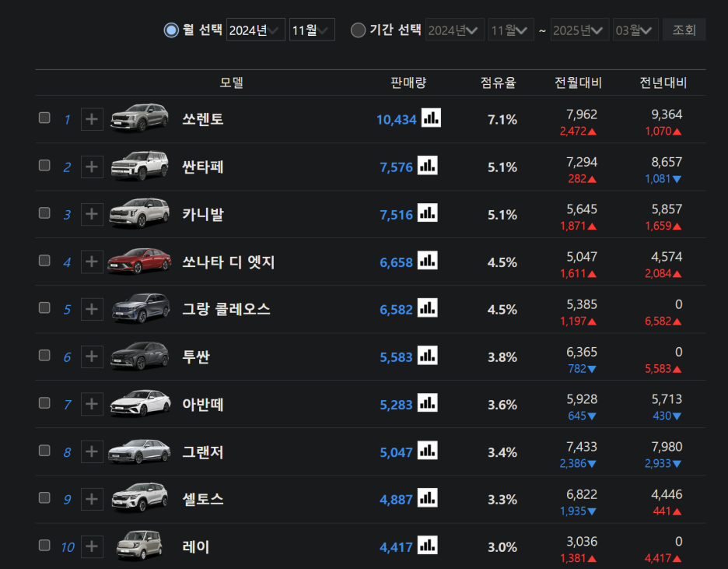Image resolution: width=728 pixels, height=569 pixels.
Task: Check the 쏘나타 디 엣지 checkbox
Action: point(44,261)
